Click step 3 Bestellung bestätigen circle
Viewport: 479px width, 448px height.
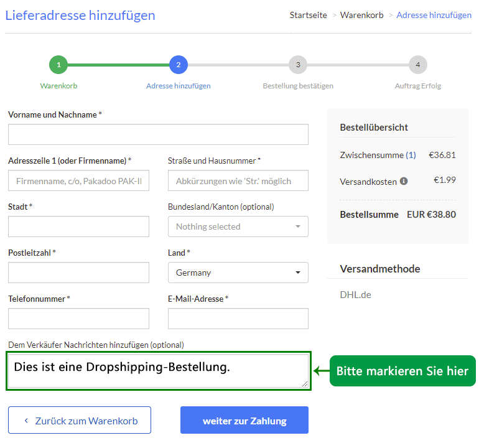298,64
